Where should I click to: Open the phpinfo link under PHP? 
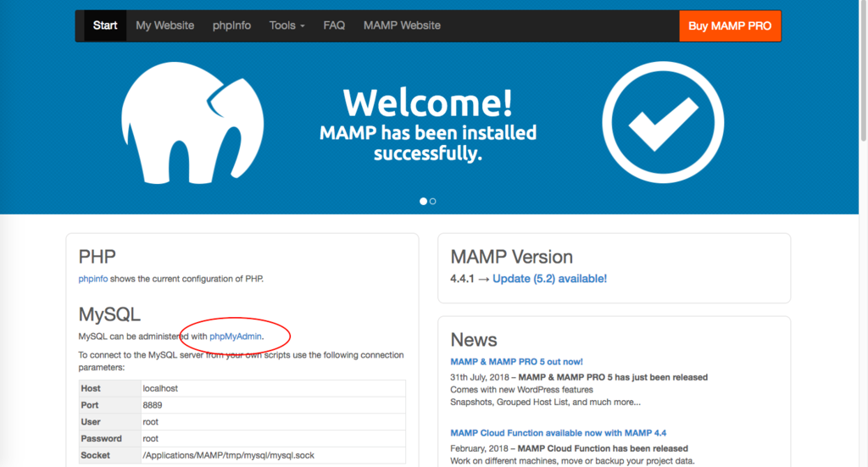pyautogui.click(x=93, y=279)
